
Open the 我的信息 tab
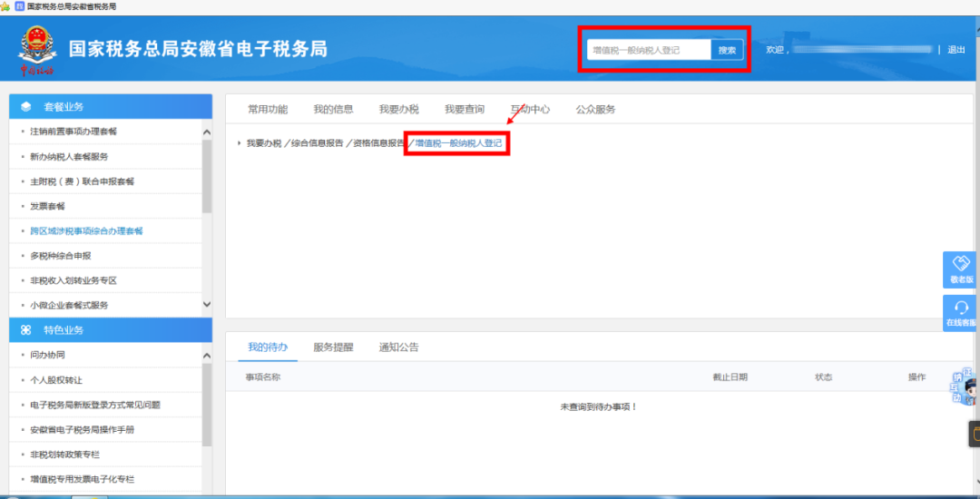(x=333, y=109)
